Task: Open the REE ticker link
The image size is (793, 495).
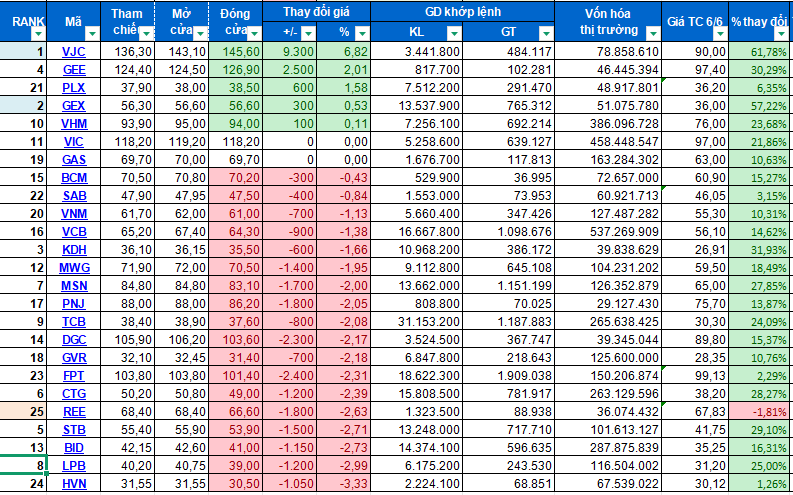Action: (x=73, y=412)
